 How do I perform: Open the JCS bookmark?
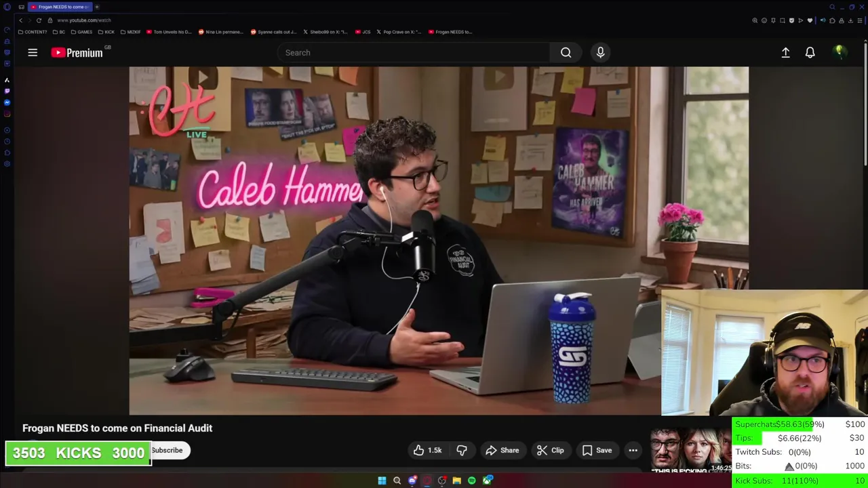(363, 32)
